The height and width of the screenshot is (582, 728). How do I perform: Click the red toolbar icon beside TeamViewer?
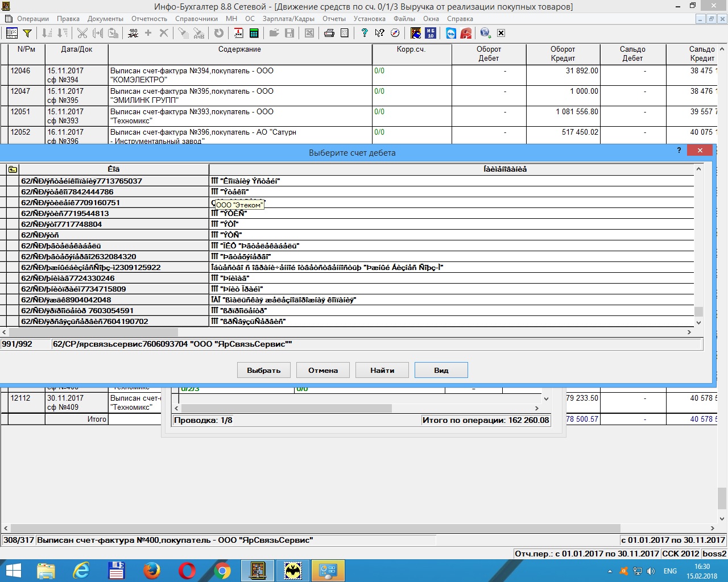tap(466, 33)
